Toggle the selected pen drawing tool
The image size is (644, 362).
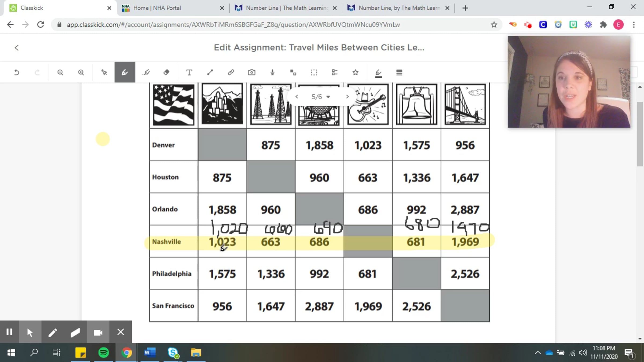(x=125, y=72)
